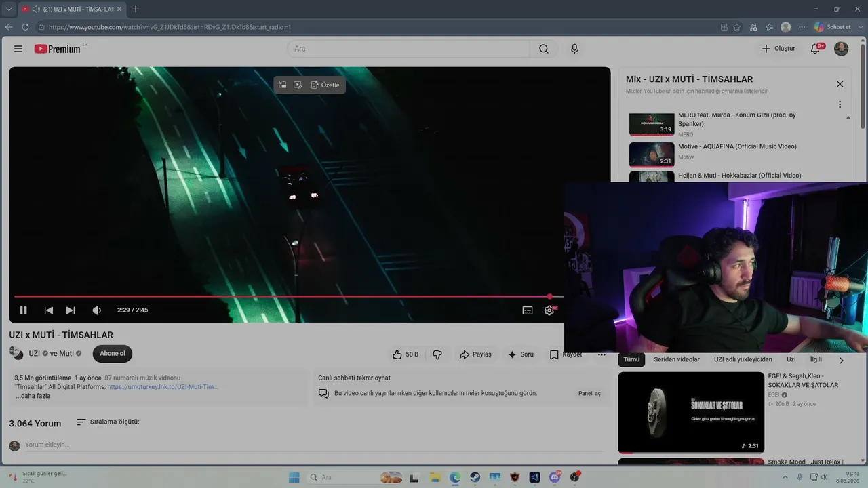The image size is (868, 488).
Task: Show more filter chips with right arrow
Action: point(842,361)
